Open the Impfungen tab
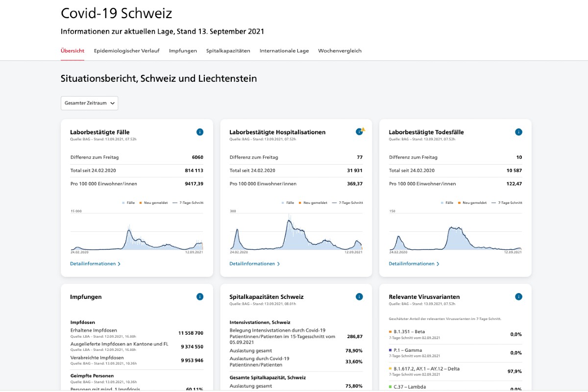 [x=183, y=50]
